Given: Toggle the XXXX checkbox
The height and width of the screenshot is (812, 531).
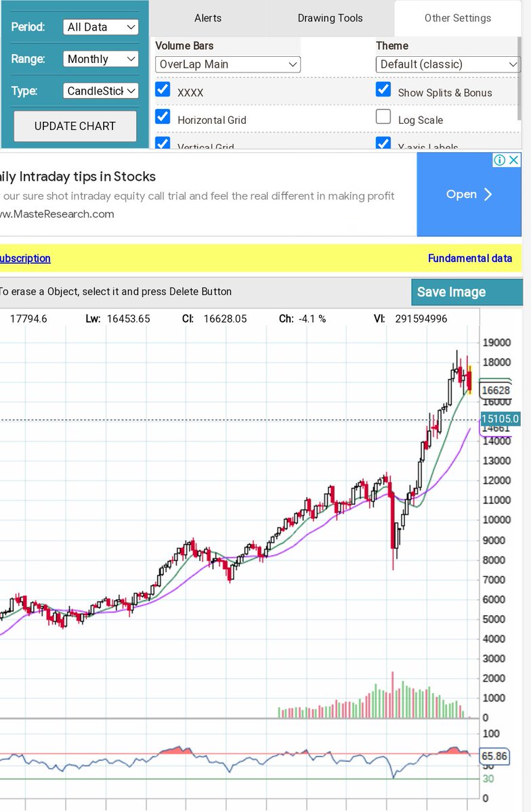Looking at the screenshot, I should coord(163,89).
